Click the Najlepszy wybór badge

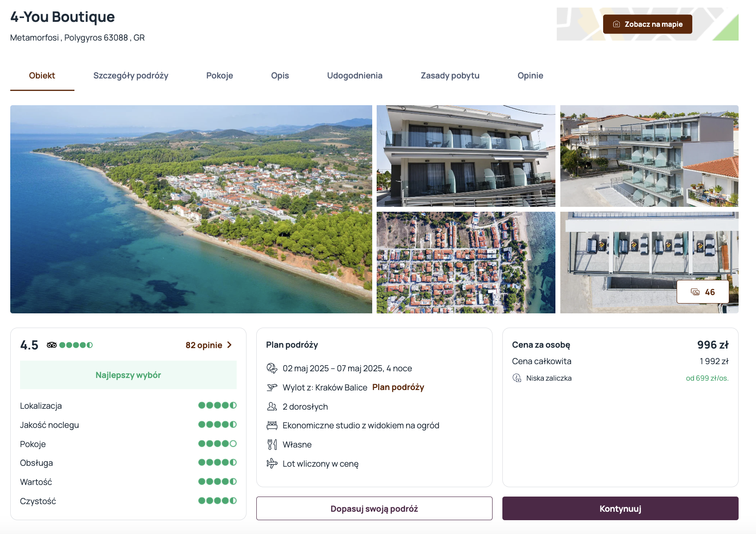128,375
